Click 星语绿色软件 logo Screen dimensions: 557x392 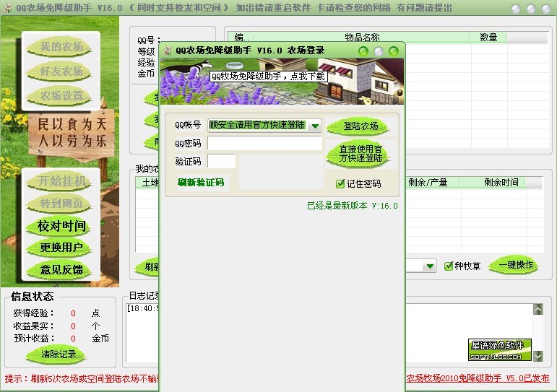[500, 349]
